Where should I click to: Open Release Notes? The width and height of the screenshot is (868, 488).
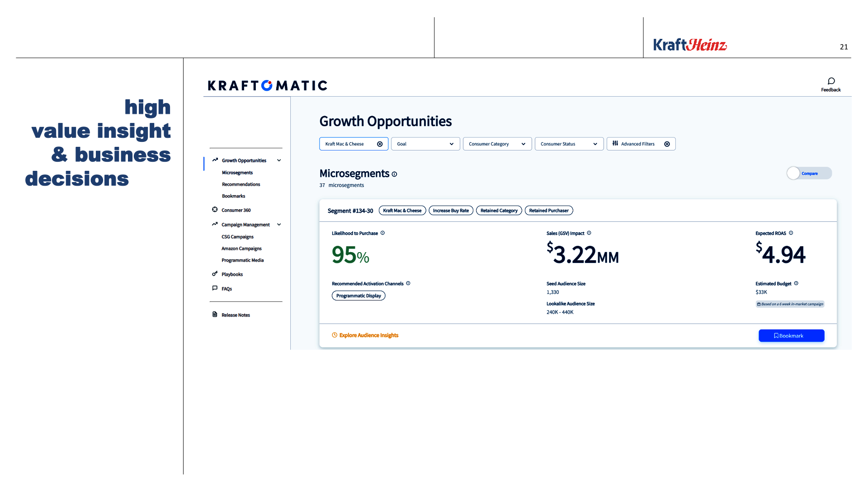click(236, 315)
